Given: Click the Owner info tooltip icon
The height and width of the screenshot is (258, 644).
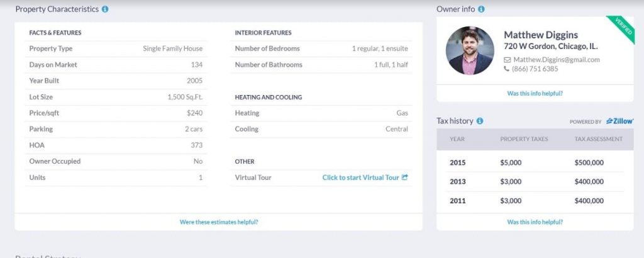Looking at the screenshot, I should click(481, 9).
